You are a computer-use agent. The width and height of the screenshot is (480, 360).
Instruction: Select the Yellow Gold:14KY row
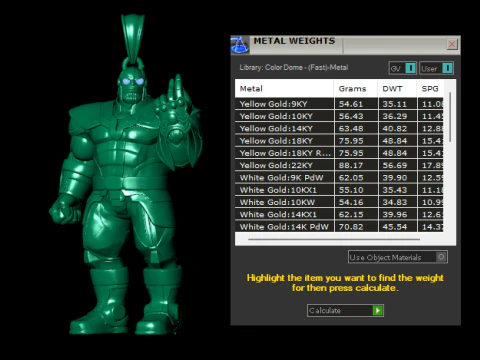pyautogui.click(x=339, y=129)
